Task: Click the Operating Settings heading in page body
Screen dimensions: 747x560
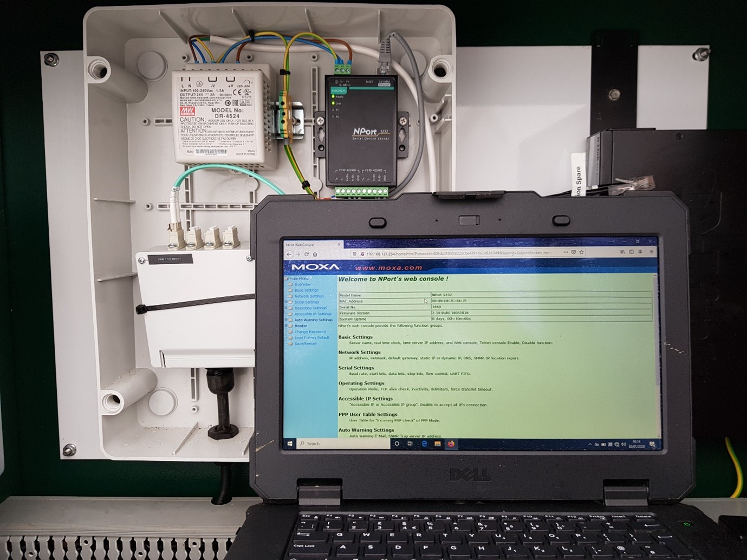Action: [361, 383]
